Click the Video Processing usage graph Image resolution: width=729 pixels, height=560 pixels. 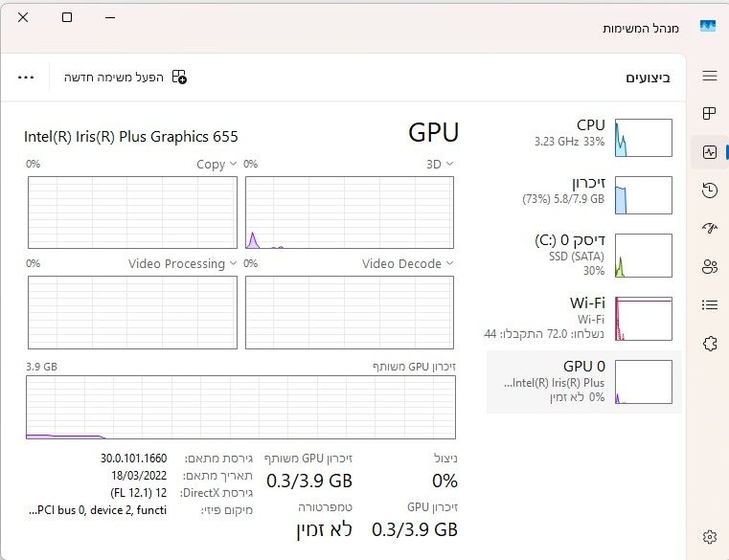tap(132, 312)
